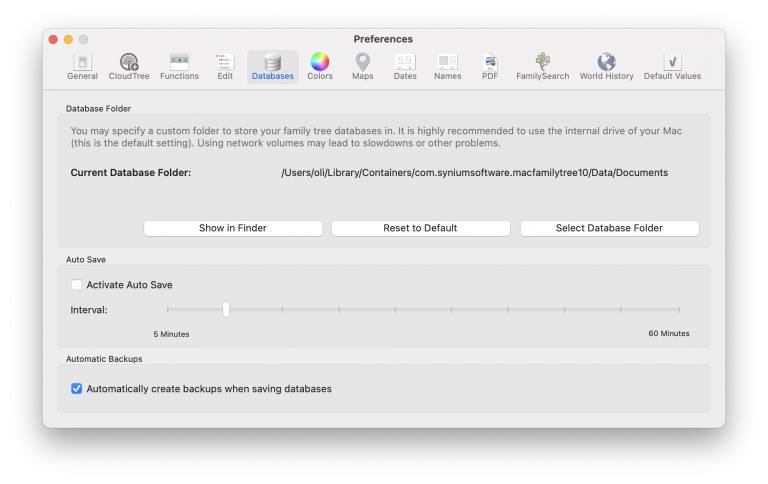Open the Dates preferences pane
This screenshot has width=768, height=484.
point(405,67)
